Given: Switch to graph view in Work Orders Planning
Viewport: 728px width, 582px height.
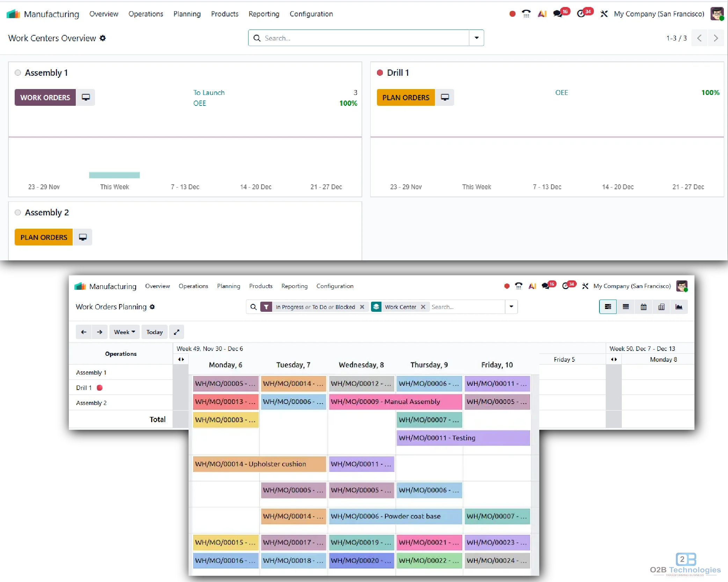Looking at the screenshot, I should [x=679, y=307].
